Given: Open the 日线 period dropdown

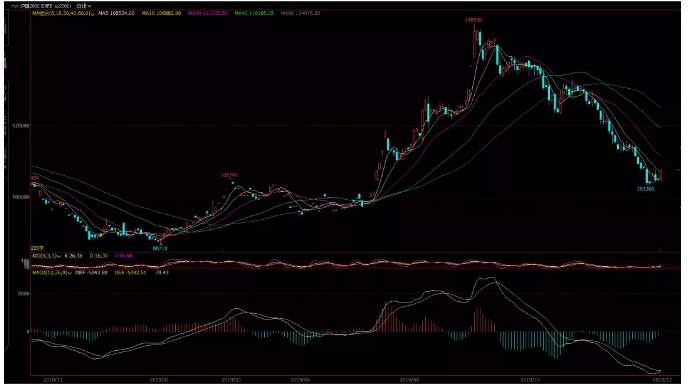Looking at the screenshot, I should pos(83,6).
